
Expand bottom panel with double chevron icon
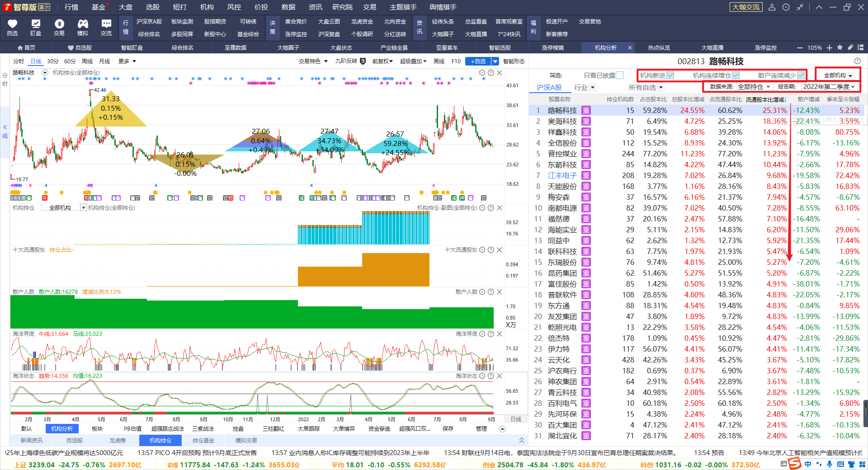pos(521,440)
